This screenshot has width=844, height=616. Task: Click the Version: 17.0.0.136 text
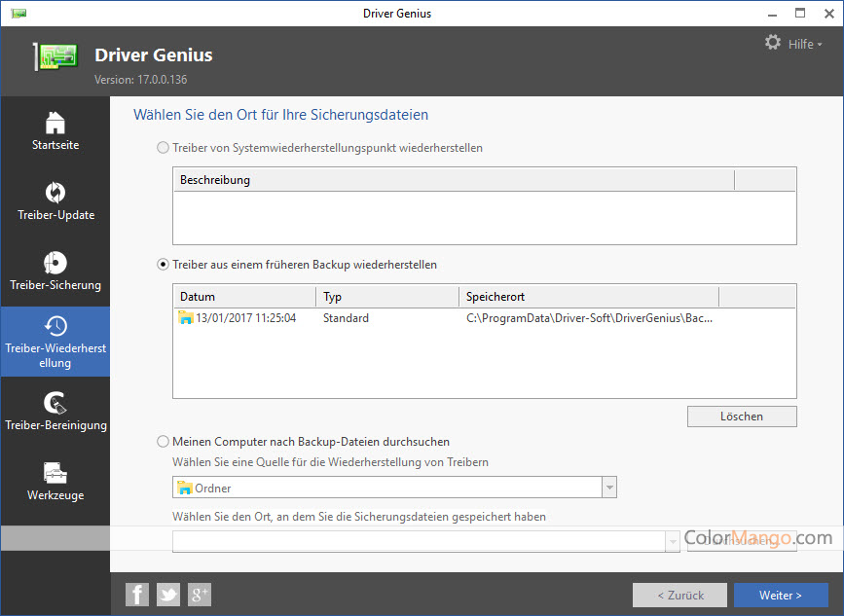click(141, 80)
